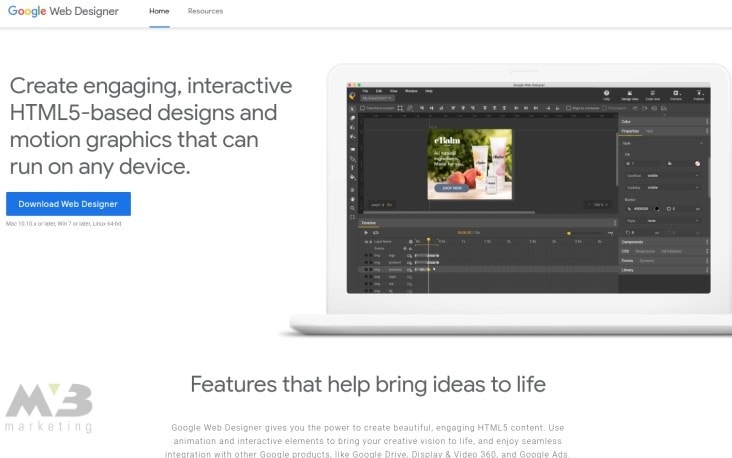Open the File menu in the laptop app
The width and height of the screenshot is (732, 458).
tap(366, 91)
